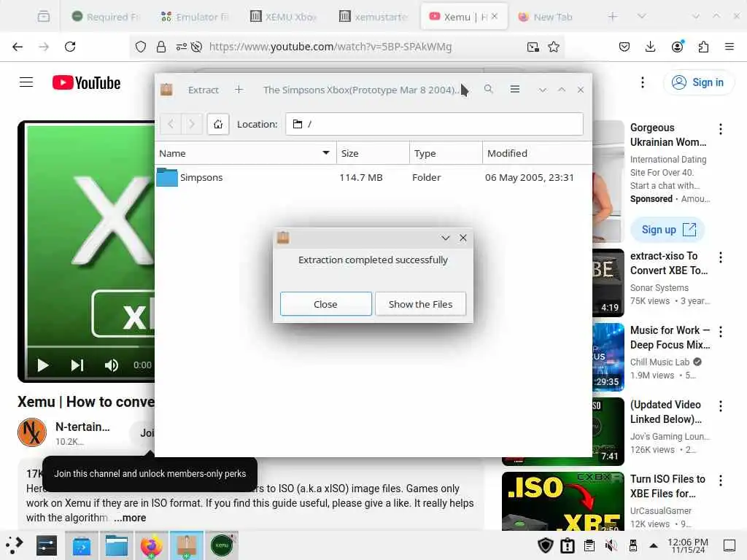Open Xemu from the taskbar

pos(222,545)
